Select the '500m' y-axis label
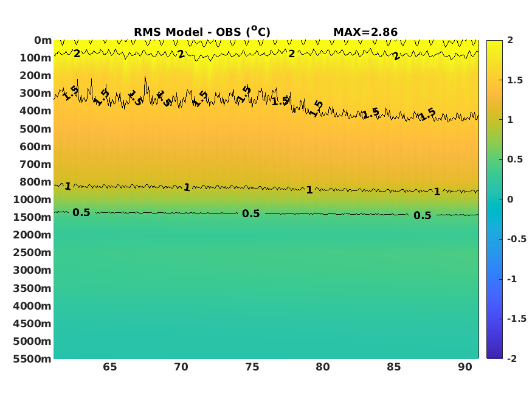 click(36, 129)
